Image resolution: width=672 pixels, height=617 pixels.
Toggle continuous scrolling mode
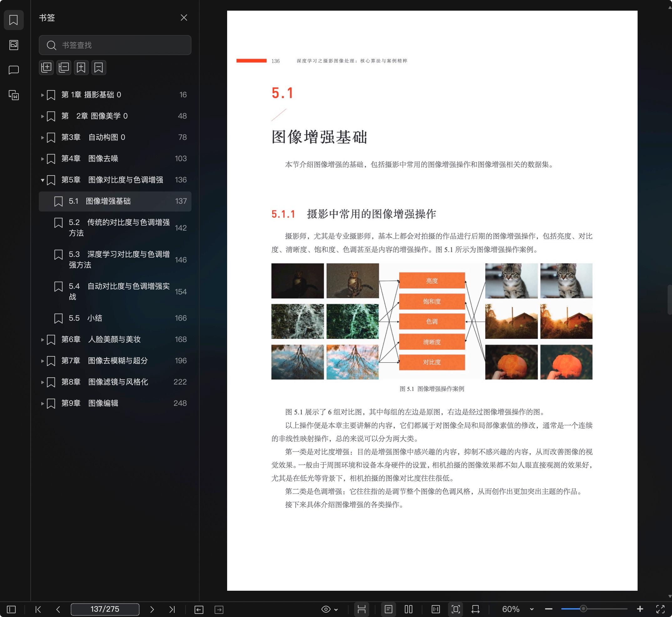click(x=362, y=609)
